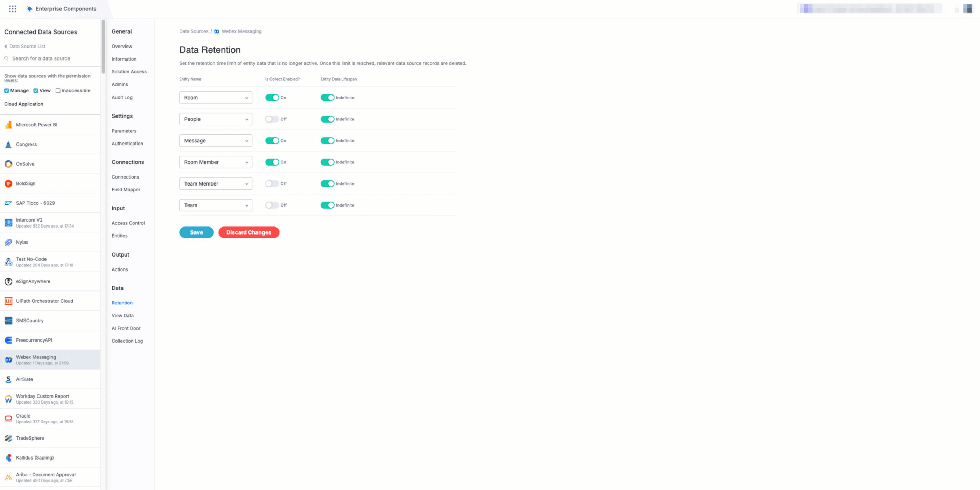Click the UiPath Orchestrator Cloud icon
Viewport: 980px width, 490px height.
tap(8, 301)
